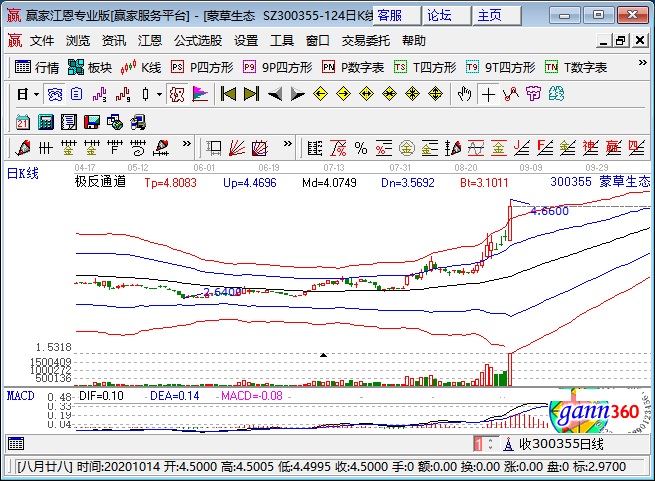Open the 设置 menu
The width and height of the screenshot is (655, 481).
tap(246, 41)
